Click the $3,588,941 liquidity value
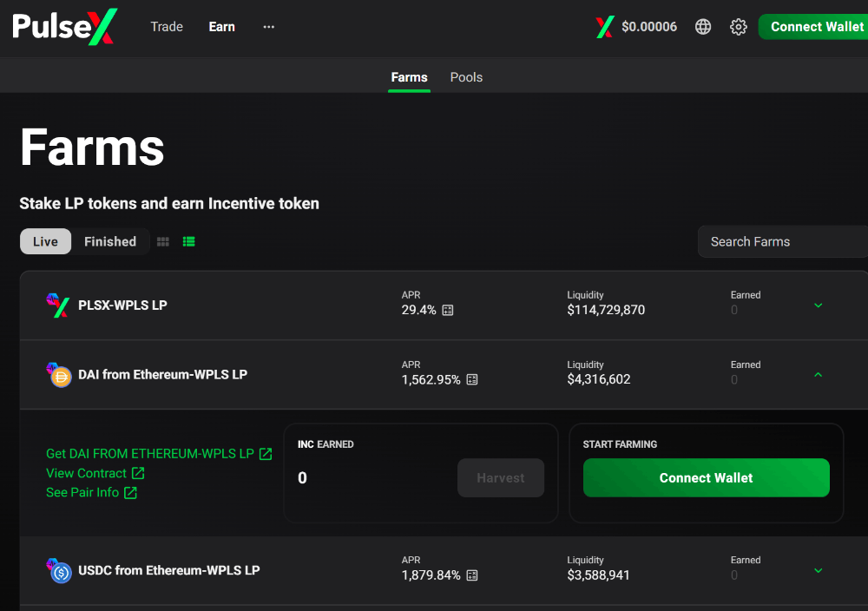The width and height of the screenshot is (868, 611). 598,575
